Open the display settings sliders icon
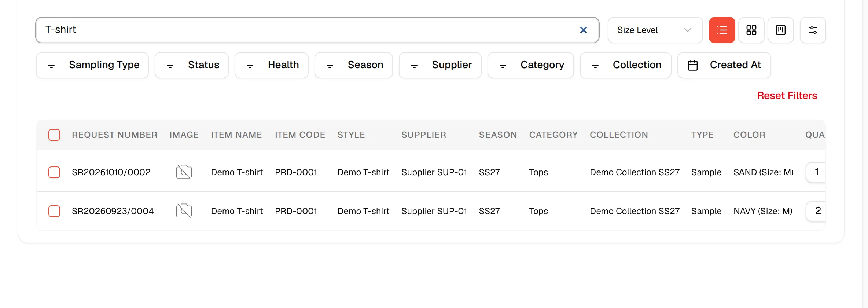 point(813,30)
